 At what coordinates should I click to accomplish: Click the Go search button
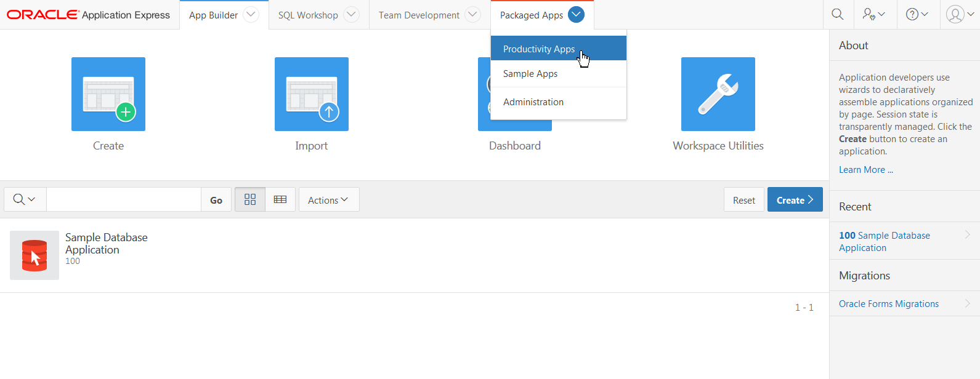click(x=216, y=199)
